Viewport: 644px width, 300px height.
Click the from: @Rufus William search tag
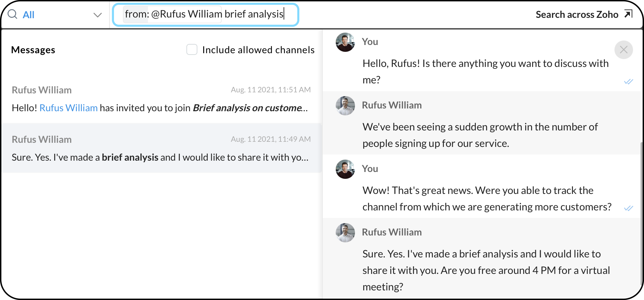click(172, 14)
